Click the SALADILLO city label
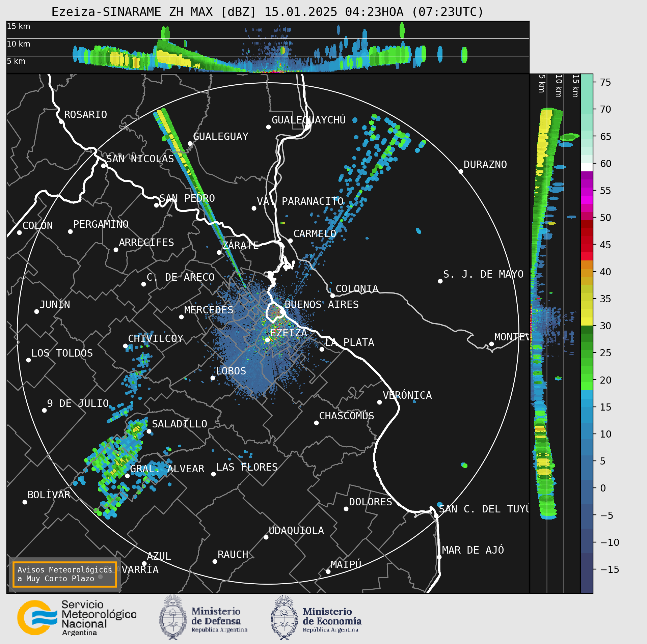This screenshot has width=647, height=644. tap(180, 424)
